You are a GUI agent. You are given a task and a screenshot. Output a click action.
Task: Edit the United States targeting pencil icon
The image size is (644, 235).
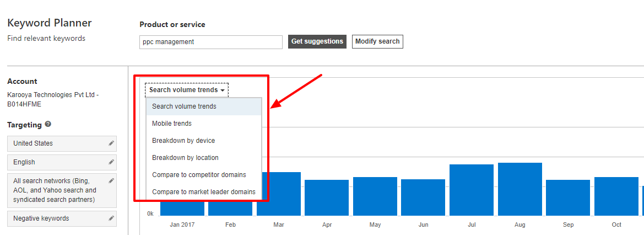pyautogui.click(x=111, y=143)
